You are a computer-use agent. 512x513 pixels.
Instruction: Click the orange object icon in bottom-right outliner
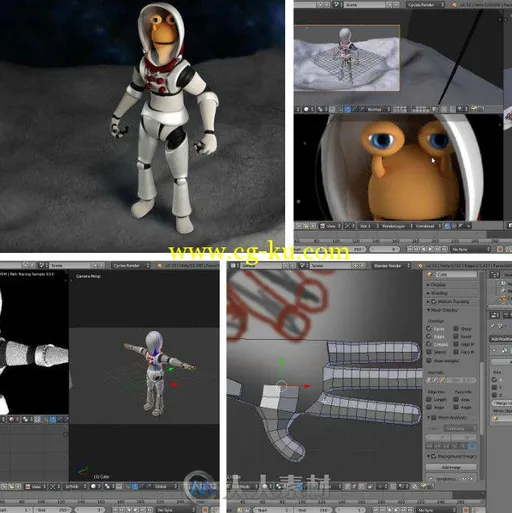(x=504, y=300)
